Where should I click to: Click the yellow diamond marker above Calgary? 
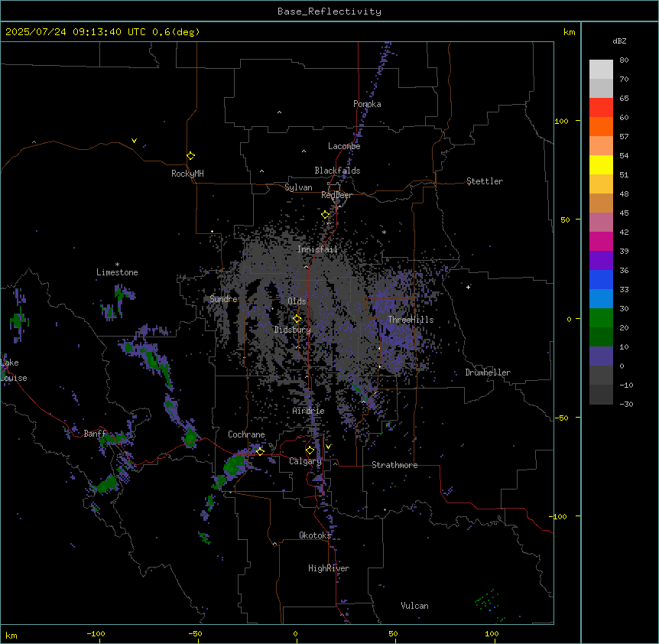(310, 450)
